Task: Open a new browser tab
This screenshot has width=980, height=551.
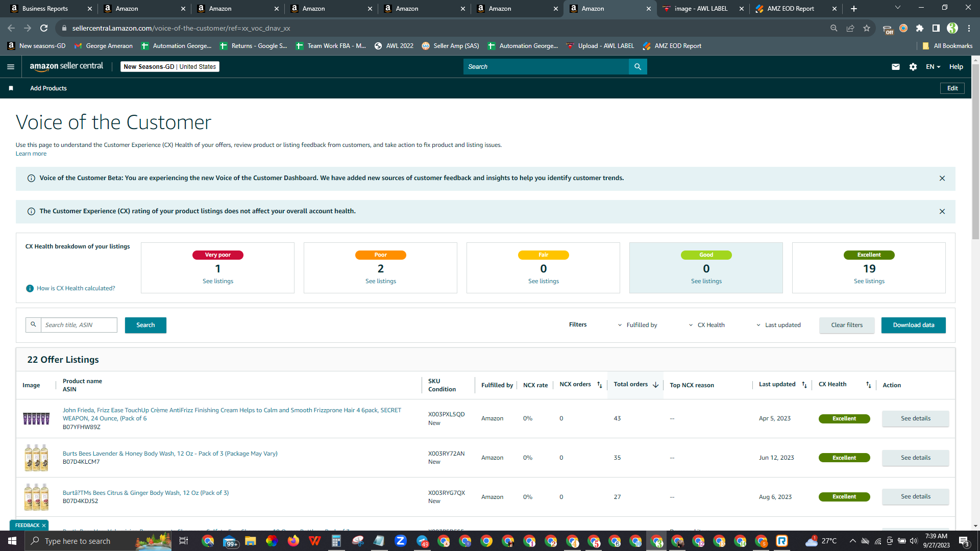Action: click(854, 9)
